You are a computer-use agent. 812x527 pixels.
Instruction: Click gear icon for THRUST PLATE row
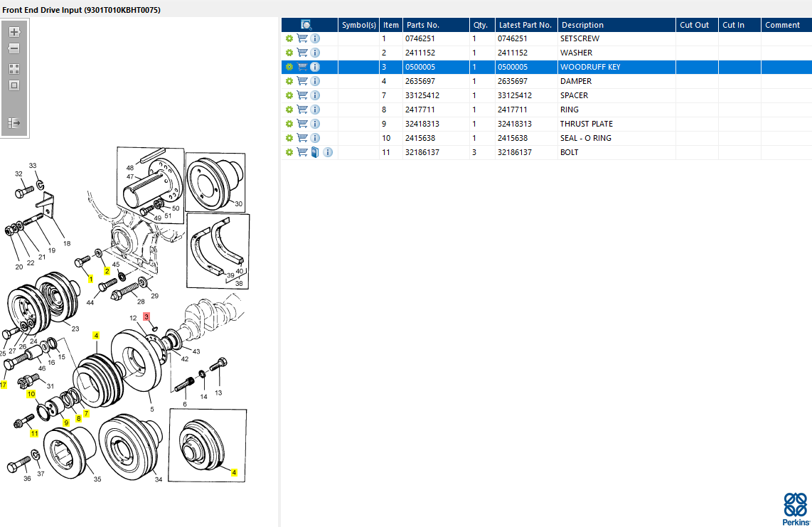289,124
